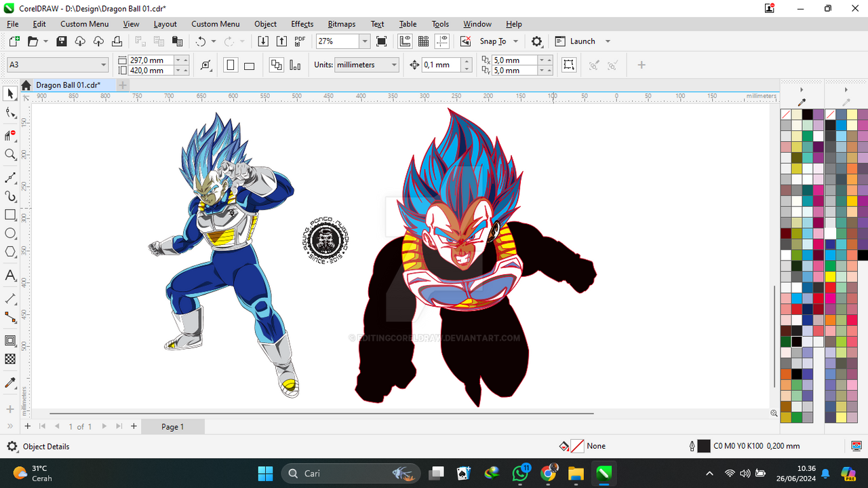Image resolution: width=868 pixels, height=488 pixels.
Task: Select the Shape edit tool
Action: 10,113
